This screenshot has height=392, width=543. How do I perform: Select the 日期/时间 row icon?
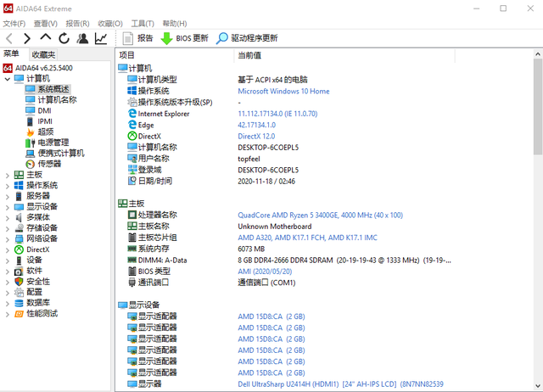coord(132,181)
